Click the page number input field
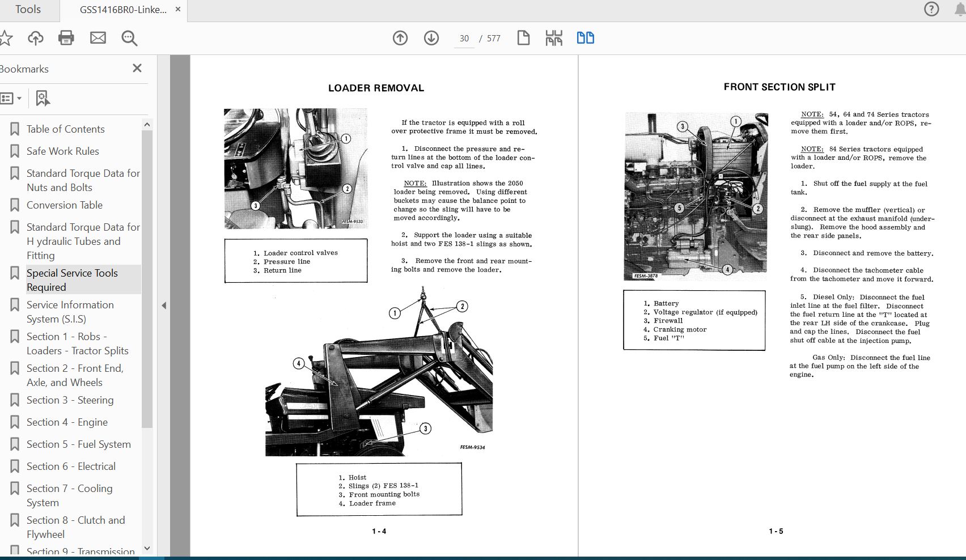This screenshot has width=966, height=560. click(464, 39)
